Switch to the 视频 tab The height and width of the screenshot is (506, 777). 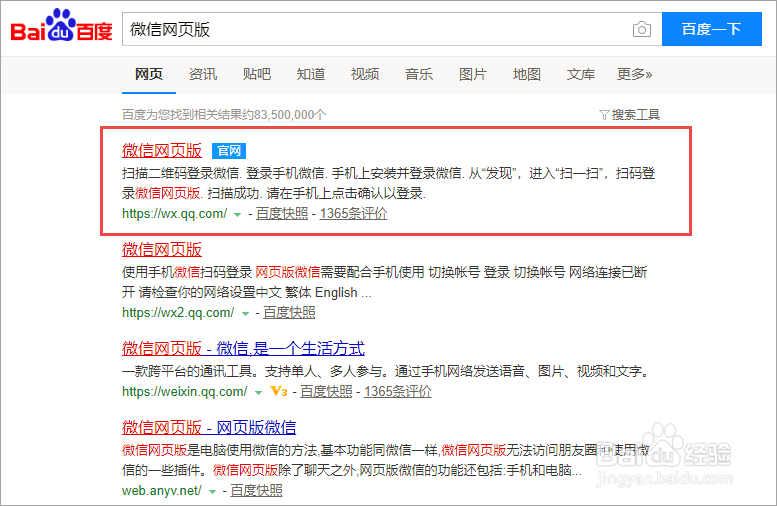point(365,74)
